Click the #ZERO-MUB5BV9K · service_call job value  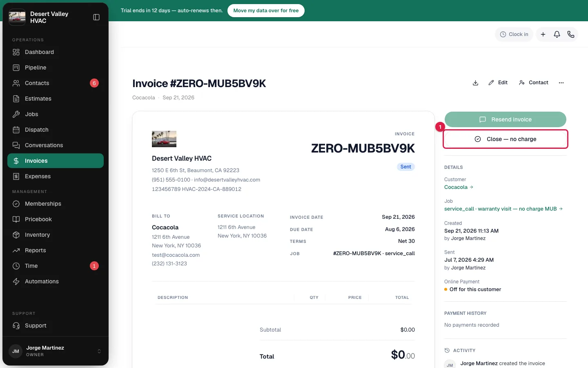point(374,254)
